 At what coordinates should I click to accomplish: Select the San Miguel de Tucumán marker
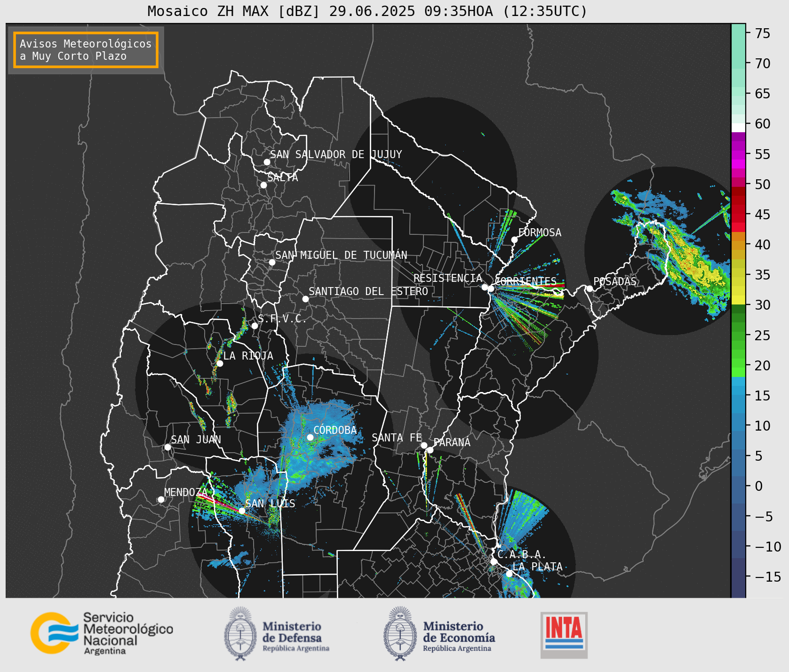point(272,262)
